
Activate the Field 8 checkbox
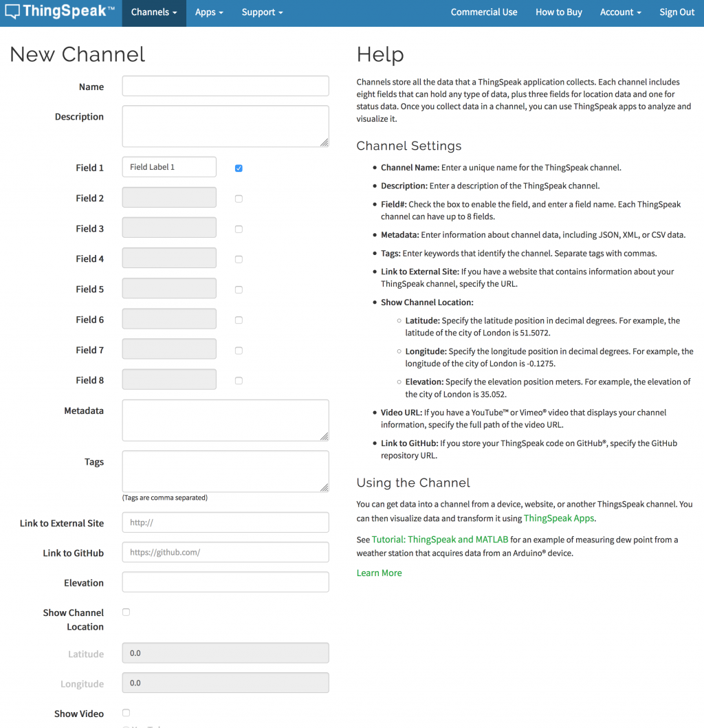pyautogui.click(x=239, y=381)
